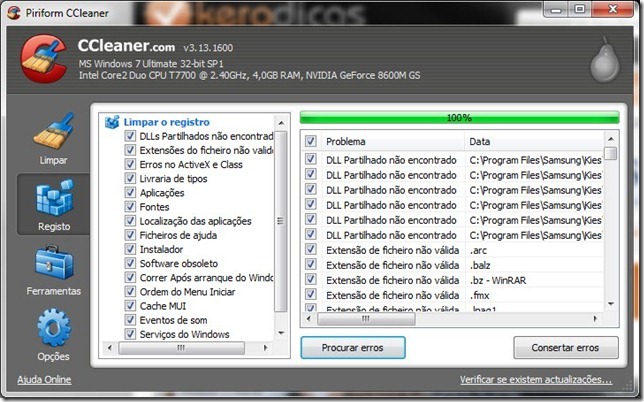Uncheck the .bz - WinRAR result row
Viewport: 644px width, 402px height.
(x=311, y=280)
